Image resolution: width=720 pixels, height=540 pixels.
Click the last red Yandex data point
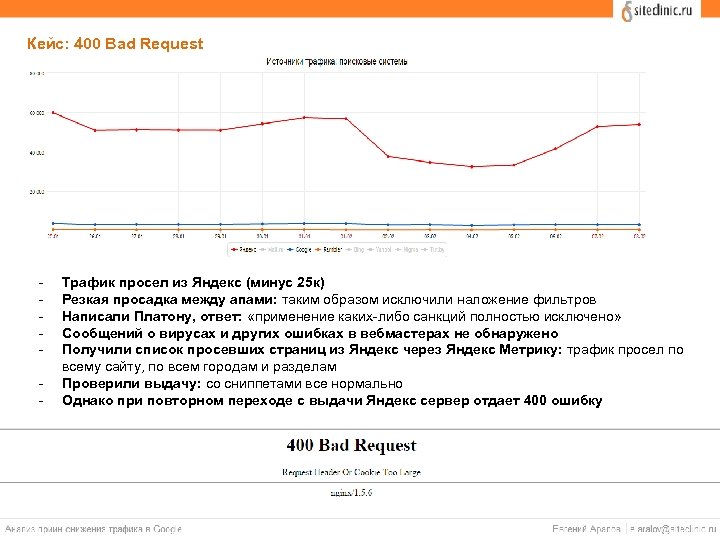tap(639, 124)
